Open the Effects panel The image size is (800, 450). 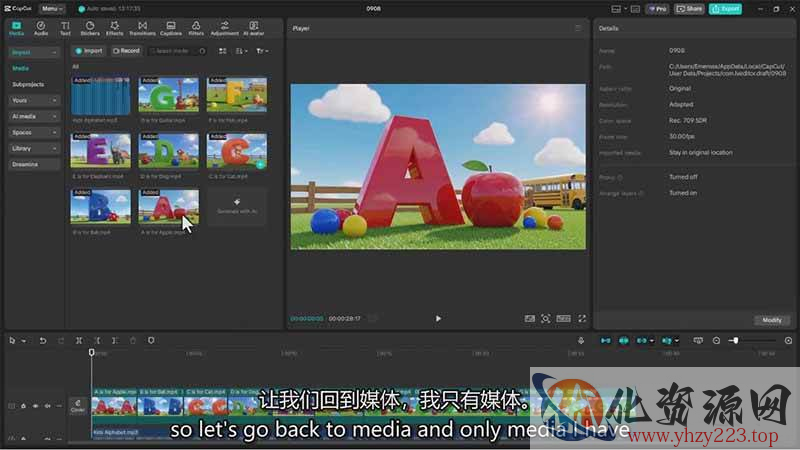pos(115,28)
